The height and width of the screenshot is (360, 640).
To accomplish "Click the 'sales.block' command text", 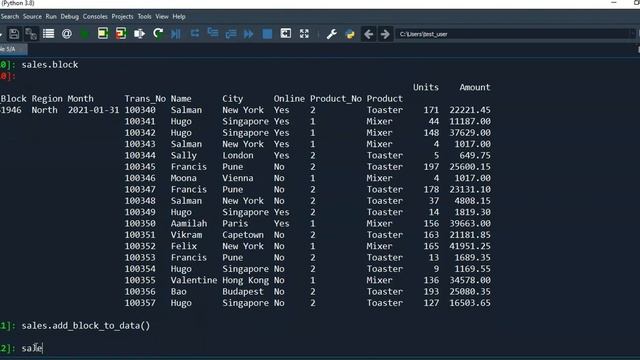I will [50, 64].
